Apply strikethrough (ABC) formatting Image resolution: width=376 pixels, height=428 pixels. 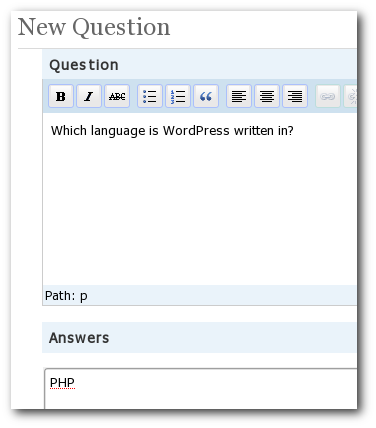coord(117,96)
